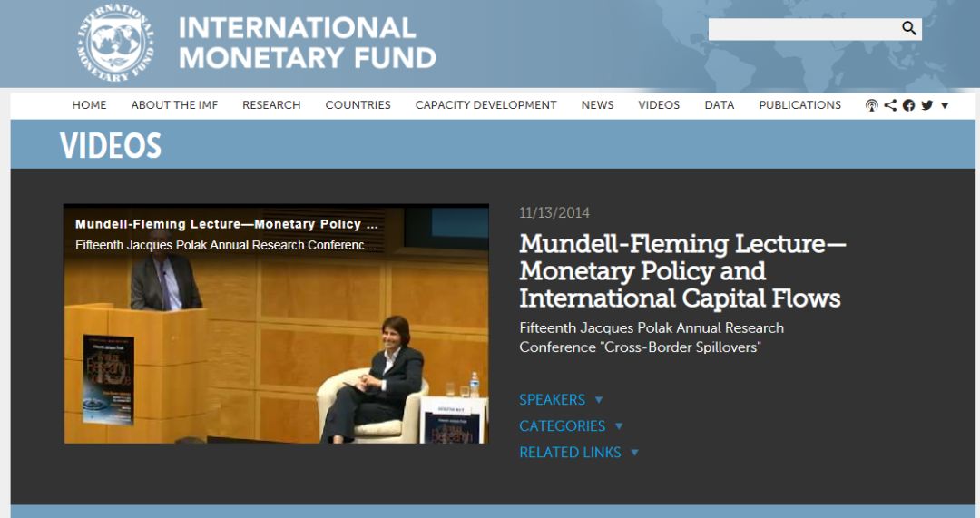Open the Facebook icon link
The width and height of the screenshot is (980, 518).
(908, 105)
